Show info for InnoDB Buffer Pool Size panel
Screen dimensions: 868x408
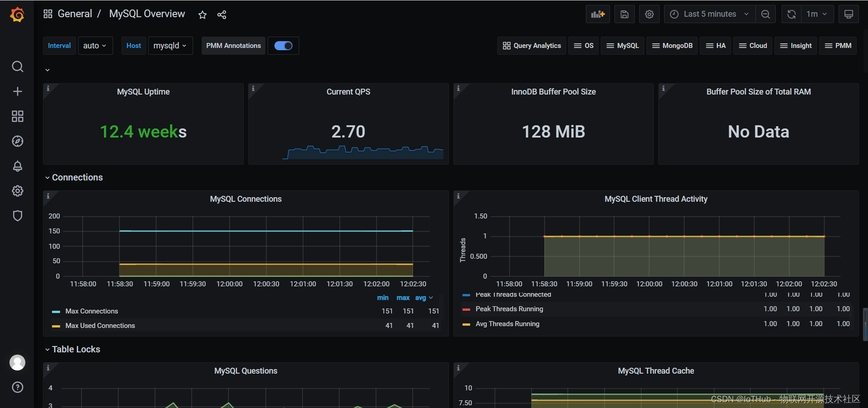[x=458, y=88]
